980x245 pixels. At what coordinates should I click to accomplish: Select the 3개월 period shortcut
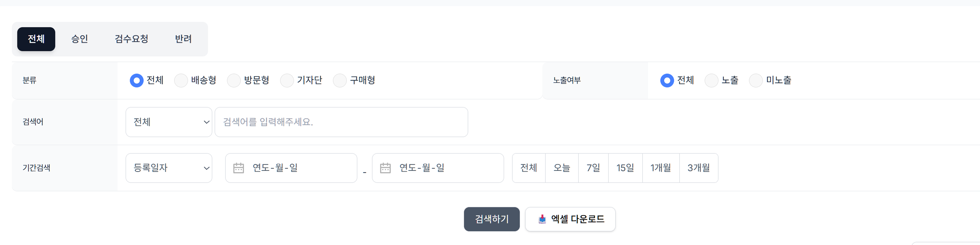tap(699, 168)
